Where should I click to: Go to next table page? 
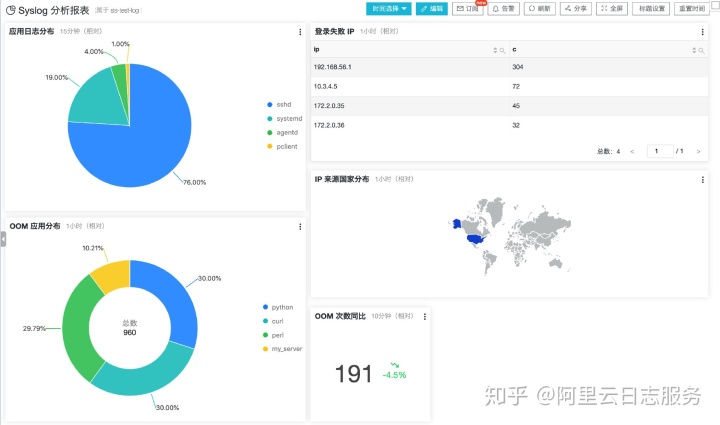(x=698, y=151)
